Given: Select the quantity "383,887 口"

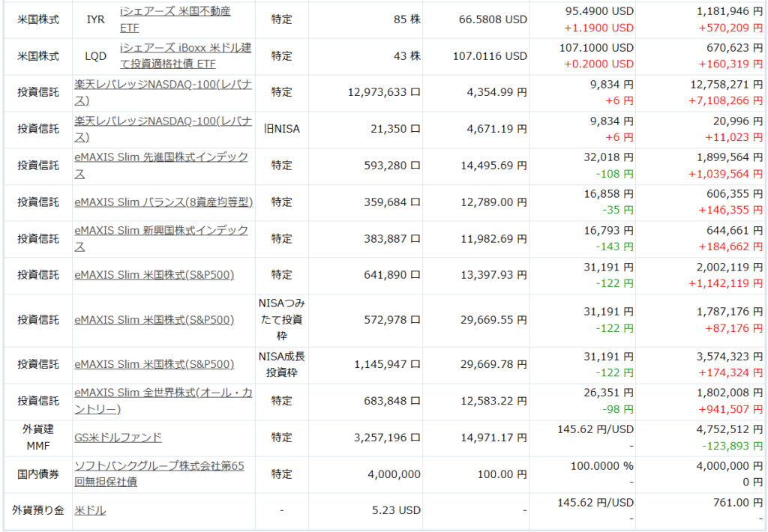Looking at the screenshot, I should 391,238.
